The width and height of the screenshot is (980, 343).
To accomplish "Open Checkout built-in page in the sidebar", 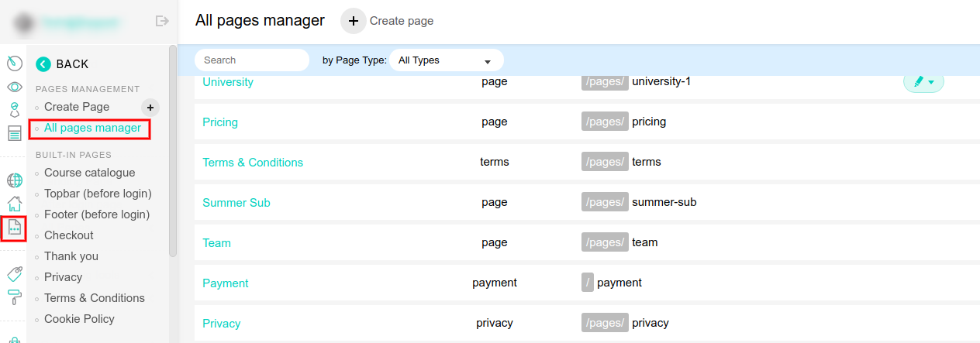I will tap(68, 235).
